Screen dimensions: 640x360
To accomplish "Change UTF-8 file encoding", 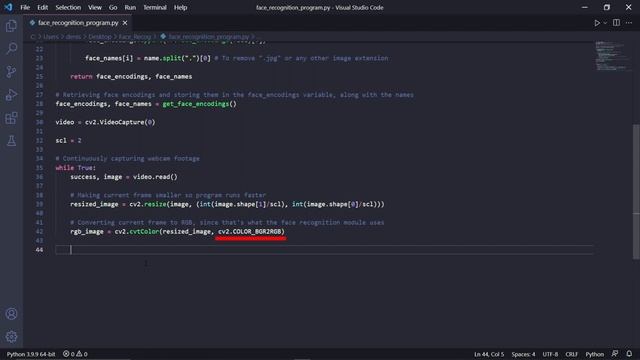I will coord(550,354).
